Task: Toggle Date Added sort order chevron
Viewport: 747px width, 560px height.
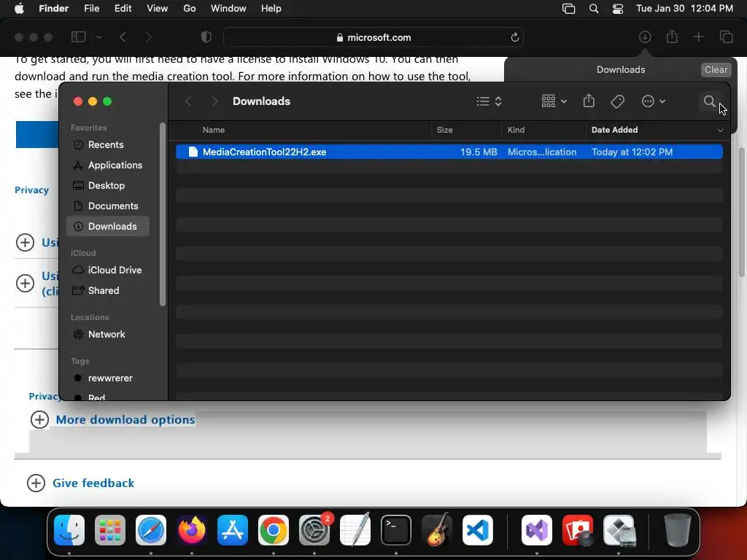Action: (720, 130)
